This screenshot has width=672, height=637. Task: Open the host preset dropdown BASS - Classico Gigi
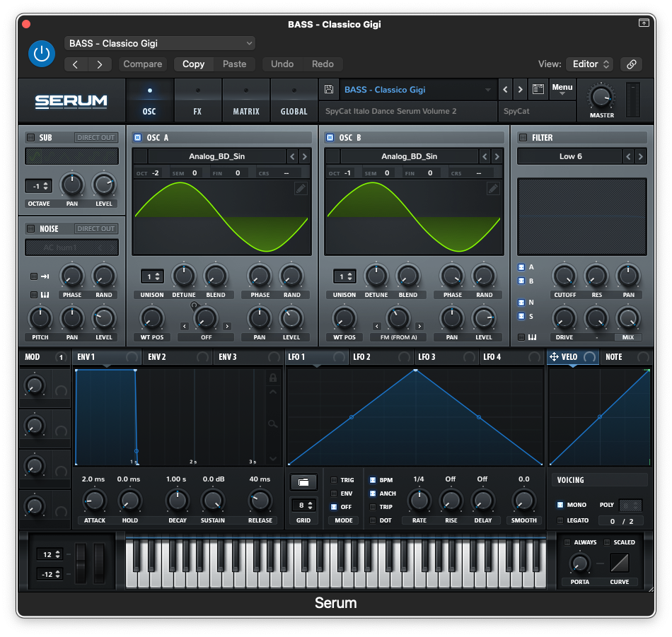pyautogui.click(x=160, y=43)
